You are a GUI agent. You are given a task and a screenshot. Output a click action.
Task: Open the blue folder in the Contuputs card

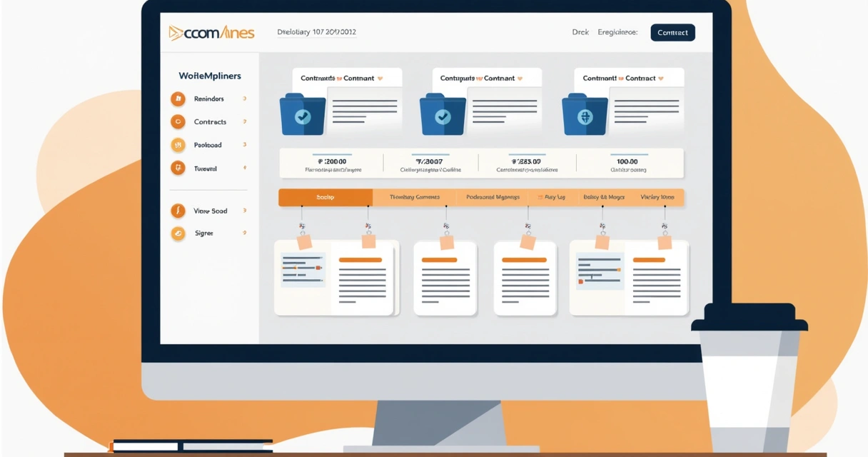(x=443, y=114)
